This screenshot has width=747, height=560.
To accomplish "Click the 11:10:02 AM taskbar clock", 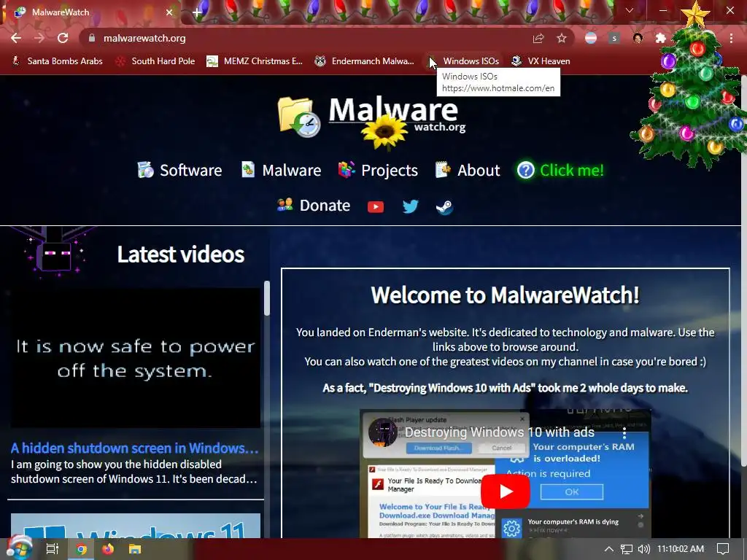I will (681, 549).
